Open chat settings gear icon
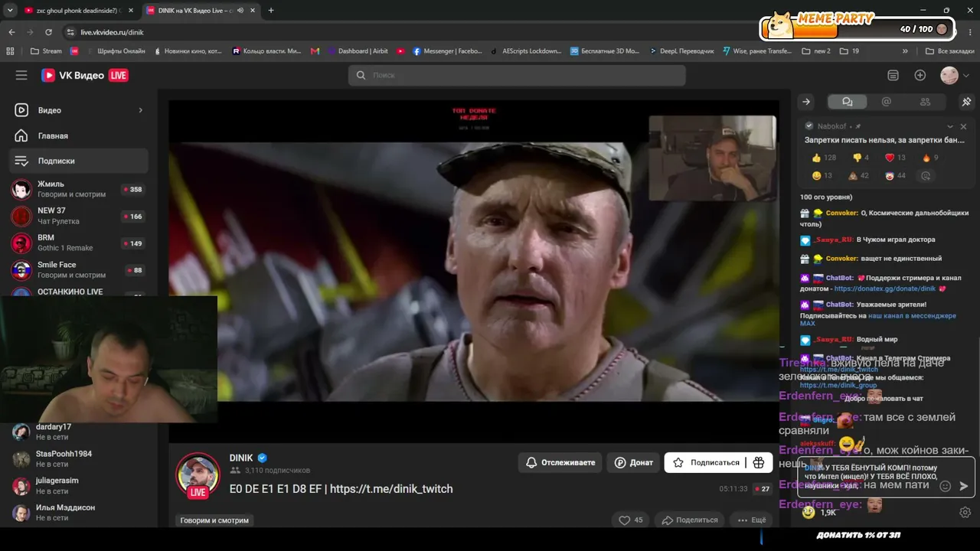This screenshot has width=980, height=551. click(x=965, y=512)
